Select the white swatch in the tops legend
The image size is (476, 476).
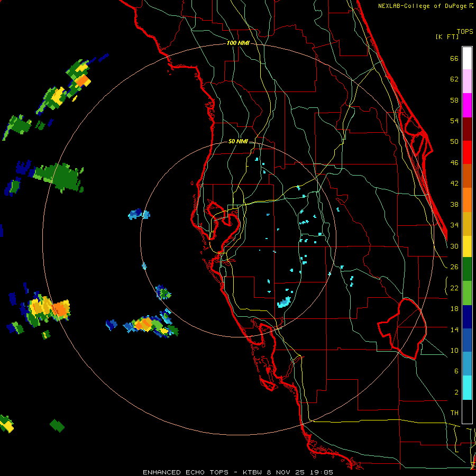coord(467,58)
